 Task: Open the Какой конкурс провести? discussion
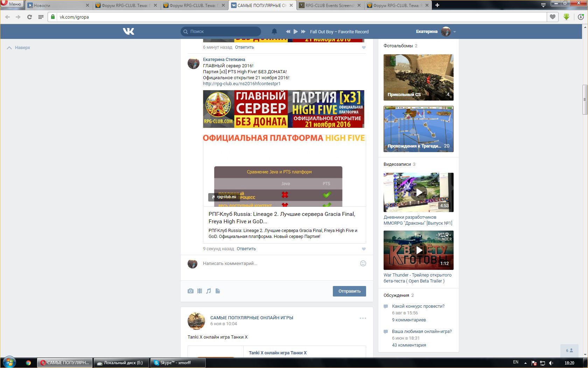(x=418, y=306)
